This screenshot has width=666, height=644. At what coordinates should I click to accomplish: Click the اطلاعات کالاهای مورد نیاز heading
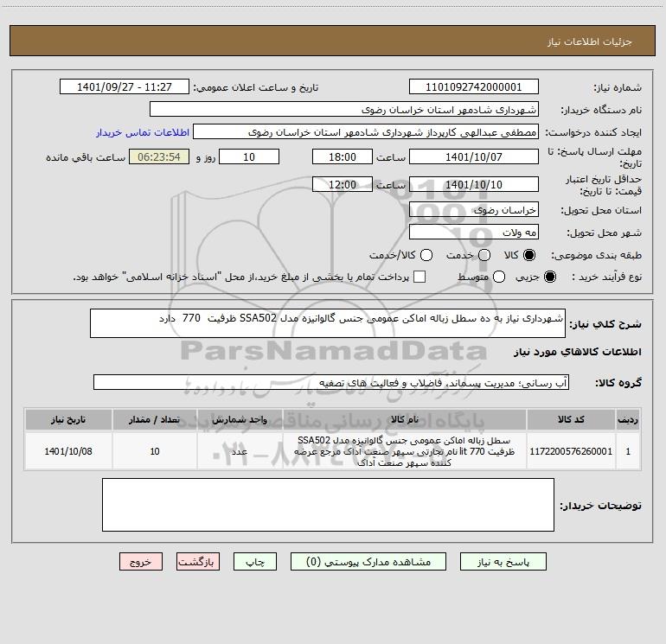(x=577, y=352)
